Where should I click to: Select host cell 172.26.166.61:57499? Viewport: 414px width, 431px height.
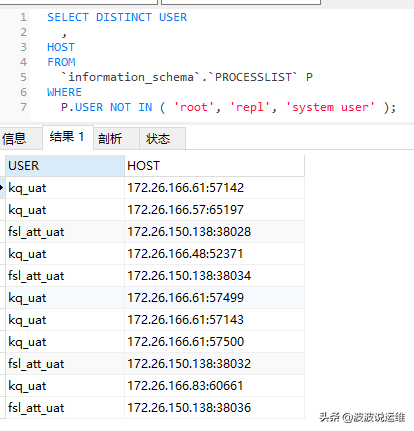pyautogui.click(x=214, y=298)
